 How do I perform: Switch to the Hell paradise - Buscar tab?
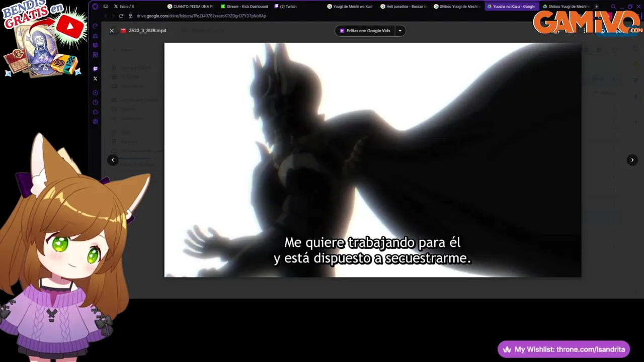point(405,7)
